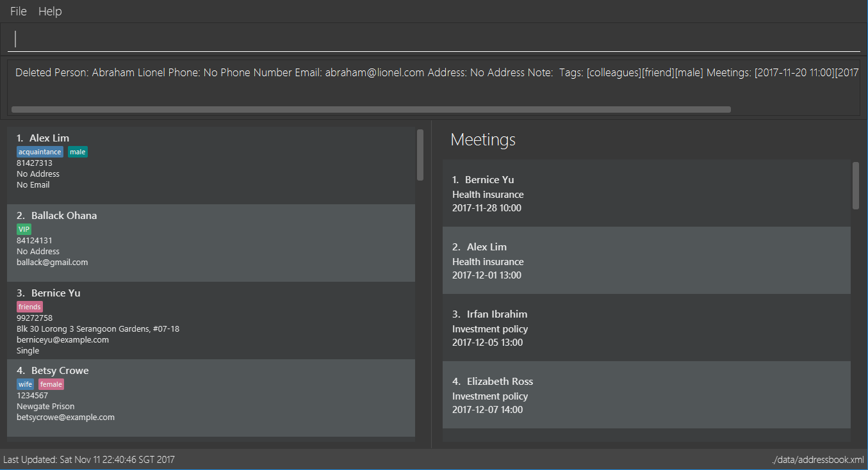Screen dimensions: 868x470
Task: Select meeting 3 Irfan Ibrahim
Action: point(646,328)
